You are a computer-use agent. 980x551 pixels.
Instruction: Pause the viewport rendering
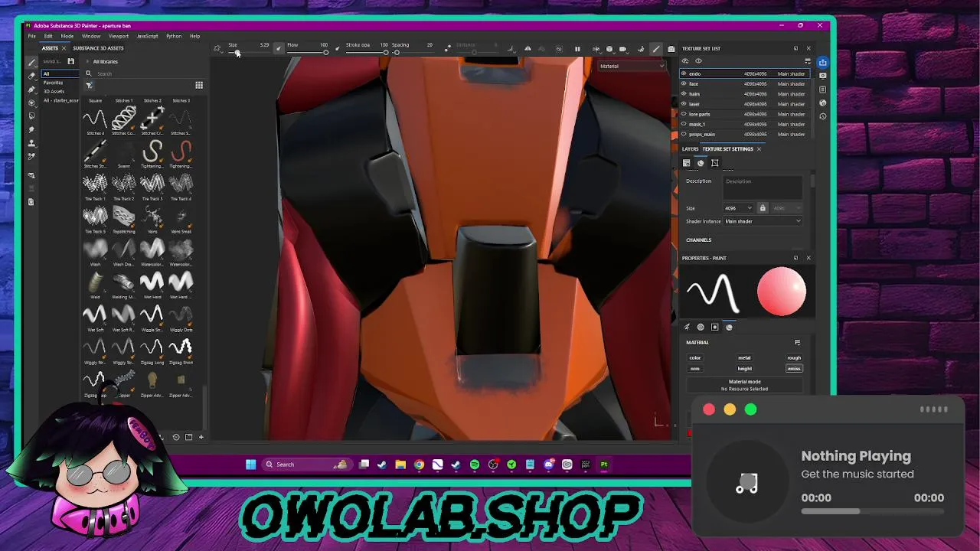tap(577, 49)
